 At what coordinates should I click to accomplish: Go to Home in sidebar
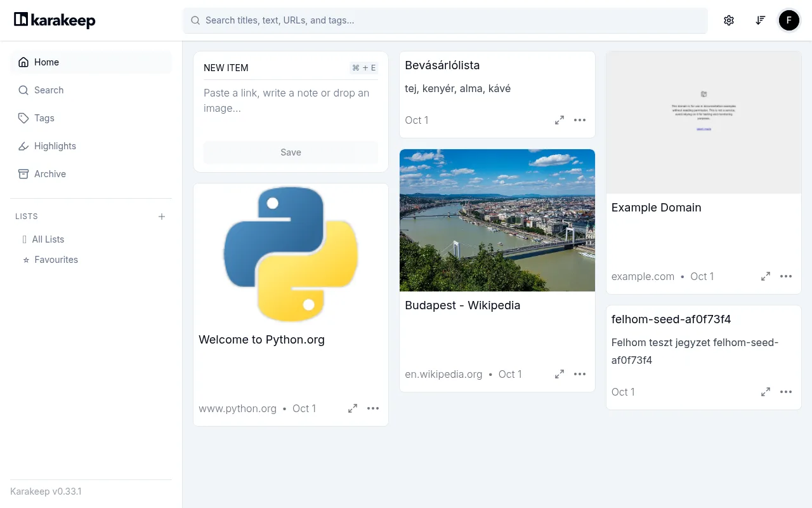[x=91, y=62]
